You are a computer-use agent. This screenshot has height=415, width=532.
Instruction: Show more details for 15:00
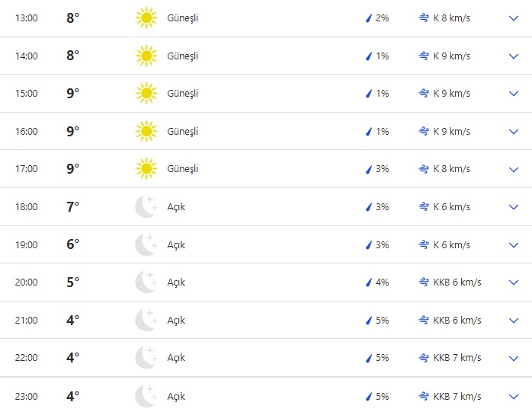(x=513, y=94)
